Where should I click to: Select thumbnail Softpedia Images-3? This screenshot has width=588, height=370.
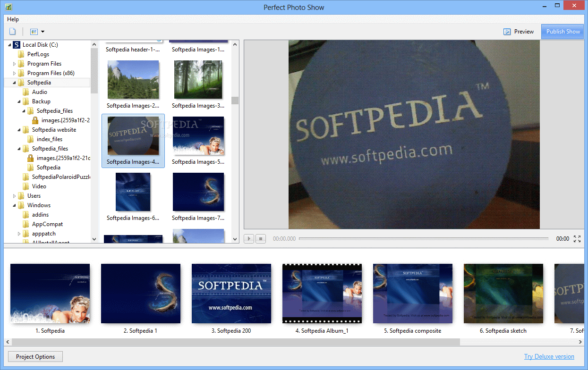point(198,80)
